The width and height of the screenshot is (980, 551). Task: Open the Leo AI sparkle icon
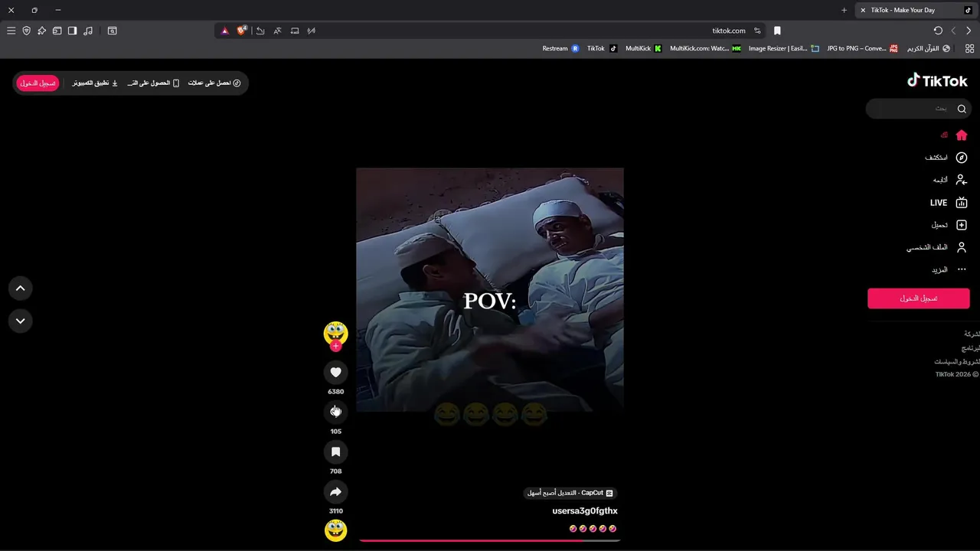click(x=41, y=31)
